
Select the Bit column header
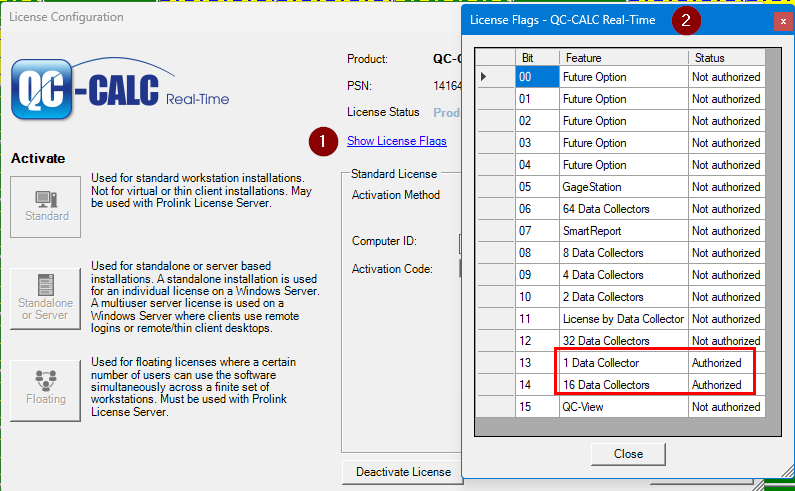pos(537,57)
